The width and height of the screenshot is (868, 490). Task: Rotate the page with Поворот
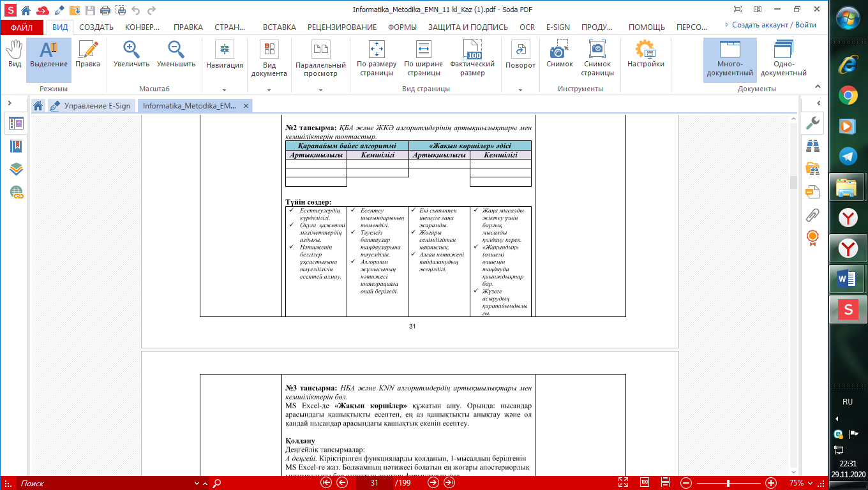(520, 55)
